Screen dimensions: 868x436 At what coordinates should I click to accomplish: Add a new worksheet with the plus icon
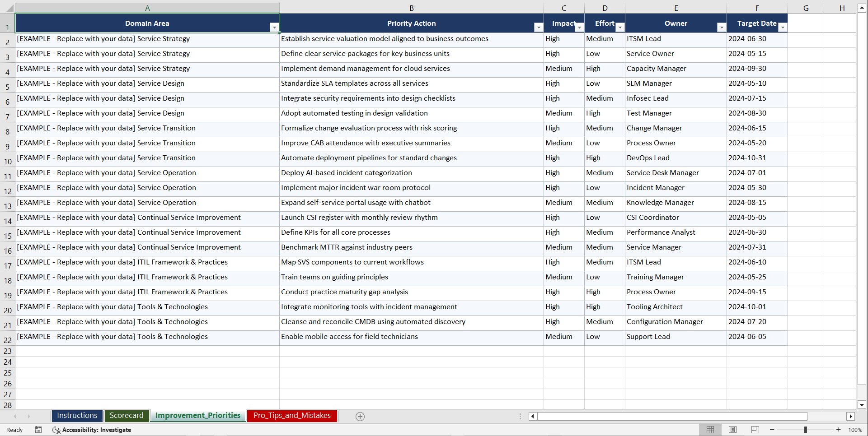tap(360, 416)
